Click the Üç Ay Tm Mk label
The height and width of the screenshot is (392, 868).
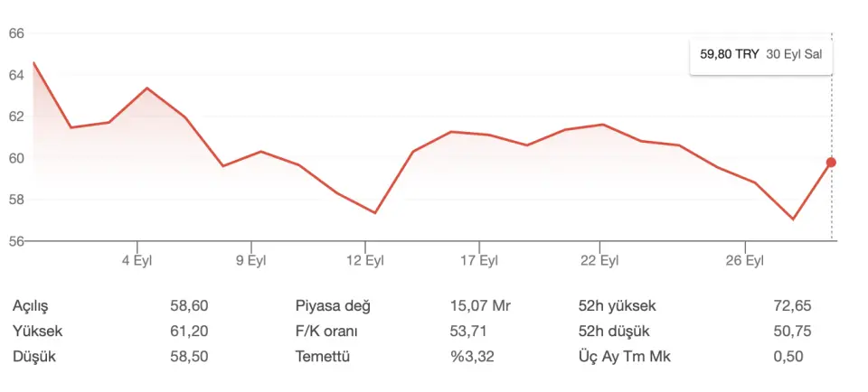(624, 357)
